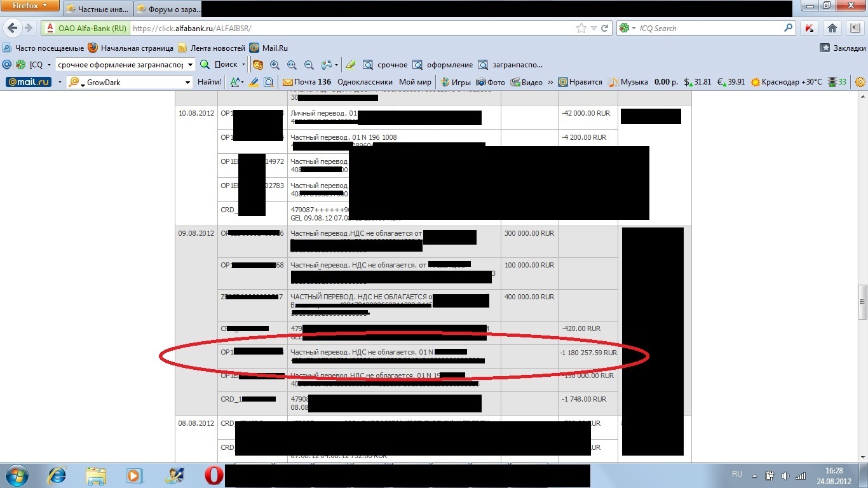Click the ICQ toolbar zoom in icon
Viewport: 868px width, 488px height.
[275, 65]
